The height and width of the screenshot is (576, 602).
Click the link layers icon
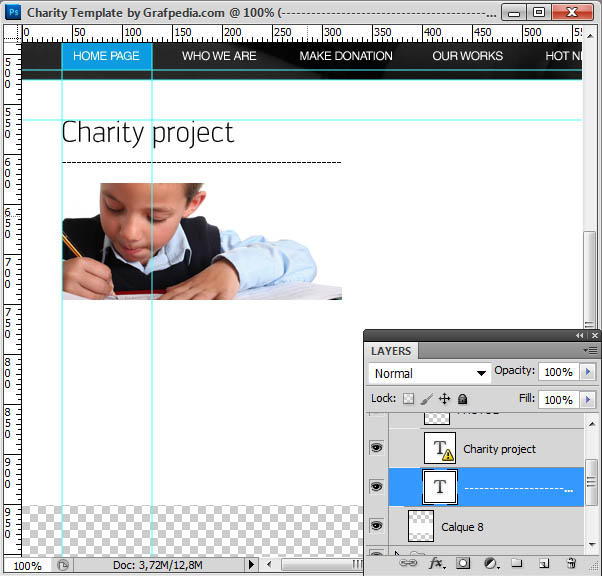(408, 563)
